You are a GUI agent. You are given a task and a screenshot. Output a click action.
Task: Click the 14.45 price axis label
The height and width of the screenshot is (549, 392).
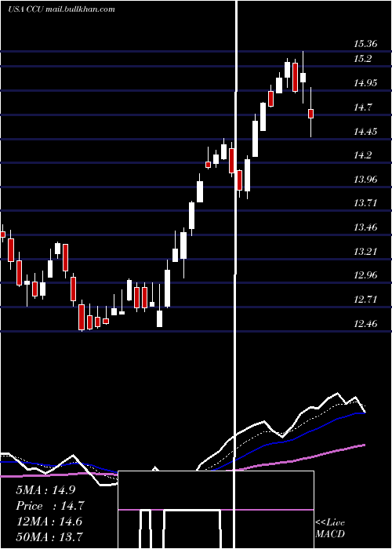[365, 132]
